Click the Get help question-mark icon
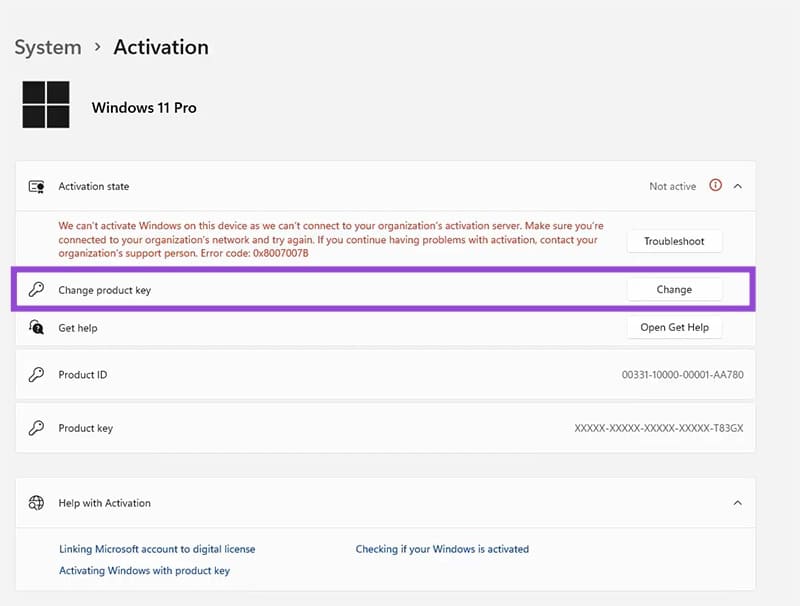This screenshot has height=606, width=800. [x=37, y=327]
